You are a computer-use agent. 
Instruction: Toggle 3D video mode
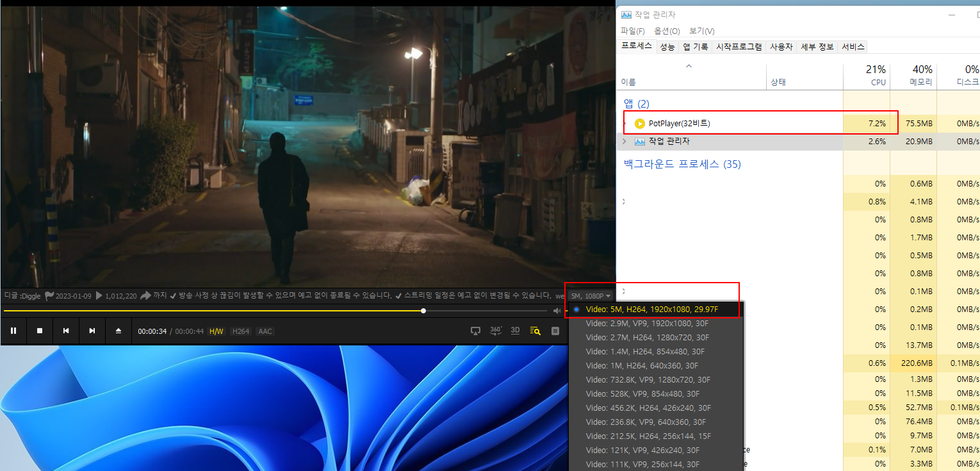(516, 331)
